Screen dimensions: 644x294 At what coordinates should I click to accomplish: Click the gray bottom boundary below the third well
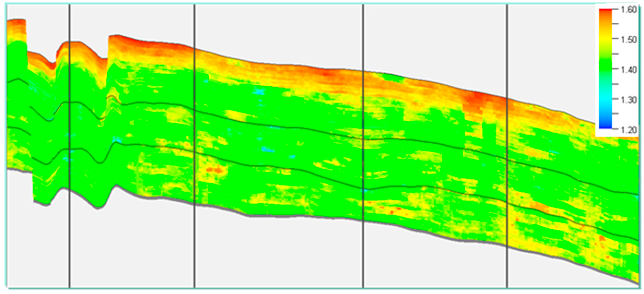pos(363,220)
